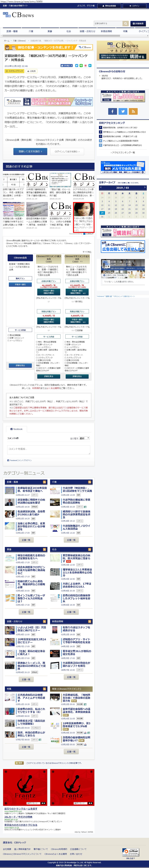Click the 印刷用 print button
Viewport: 149px width, 868px height.
(x=32, y=71)
